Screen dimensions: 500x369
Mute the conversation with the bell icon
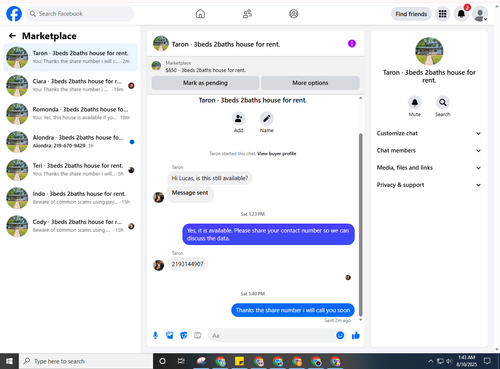click(415, 102)
